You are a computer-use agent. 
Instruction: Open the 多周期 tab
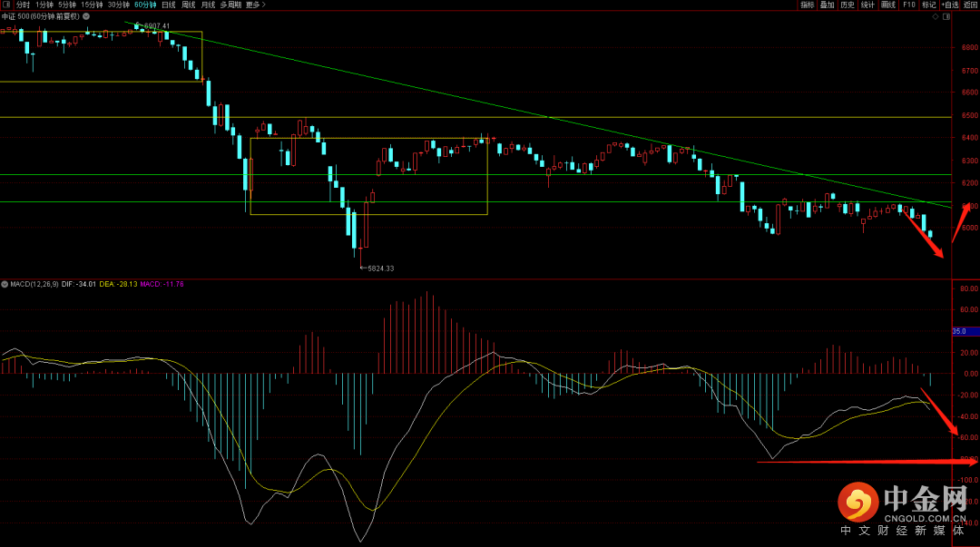230,5
